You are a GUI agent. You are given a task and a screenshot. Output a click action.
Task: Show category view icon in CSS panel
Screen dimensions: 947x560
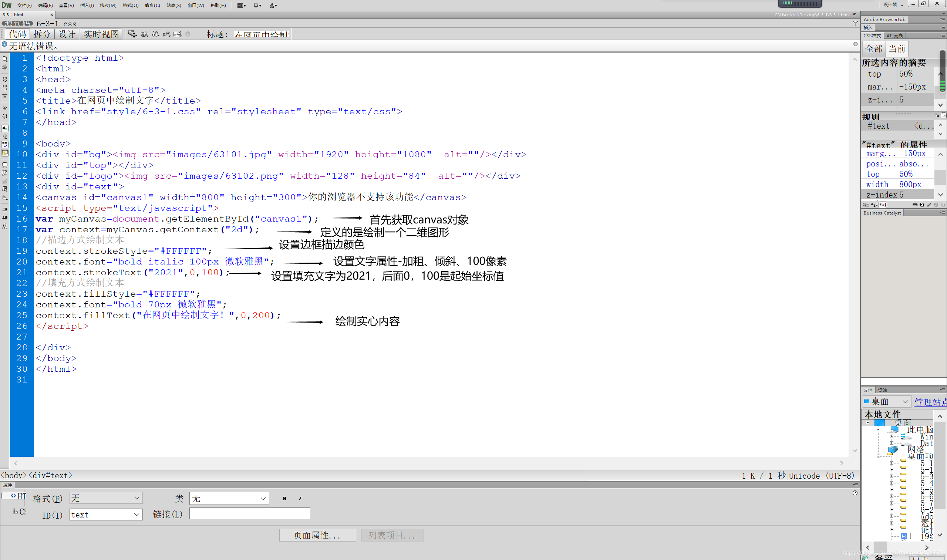tap(866, 205)
